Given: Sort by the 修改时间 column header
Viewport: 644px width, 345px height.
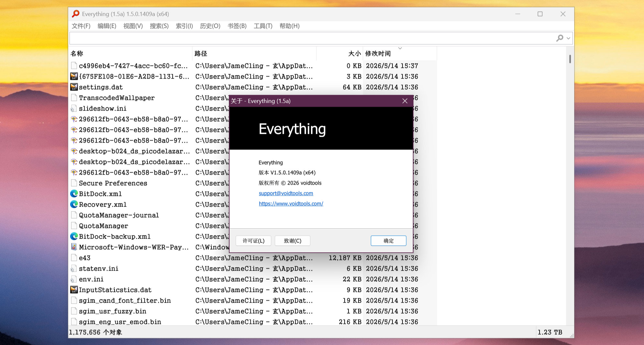Looking at the screenshot, I should 400,53.
